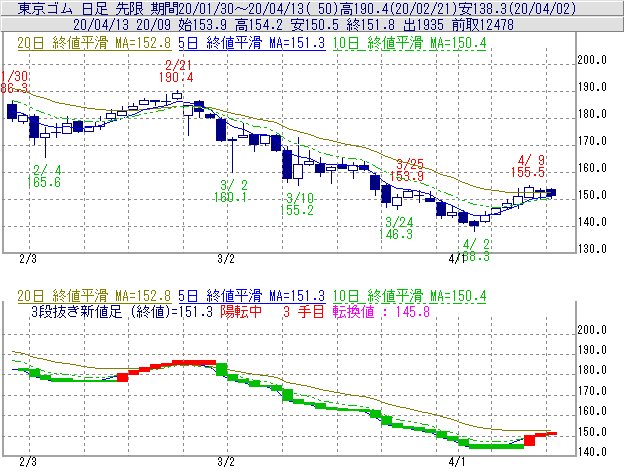The height and width of the screenshot is (474, 624).
Task: Click the top-chart date label '3/2'
Action: [x=226, y=259]
